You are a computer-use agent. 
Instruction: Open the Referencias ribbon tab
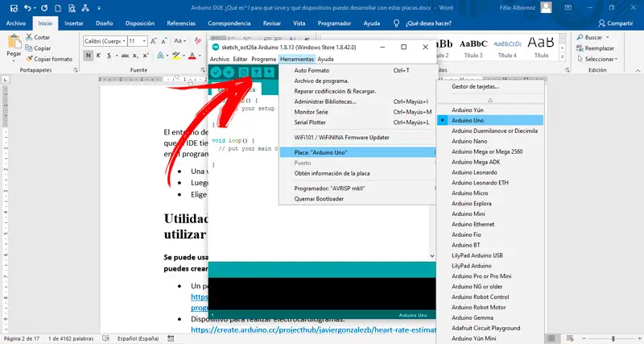tap(181, 23)
